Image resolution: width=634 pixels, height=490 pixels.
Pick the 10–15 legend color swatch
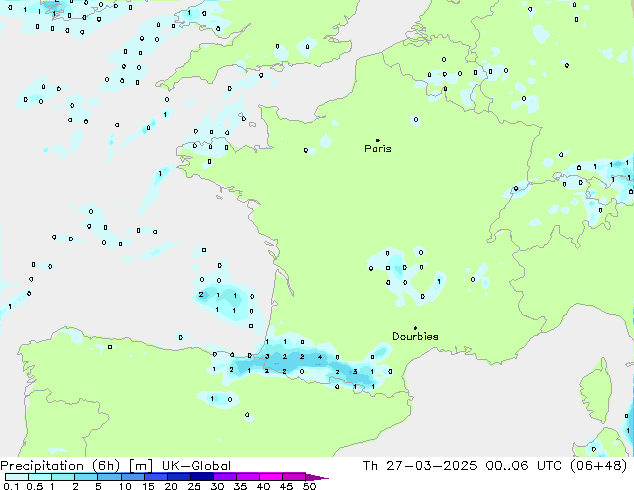(x=132, y=477)
